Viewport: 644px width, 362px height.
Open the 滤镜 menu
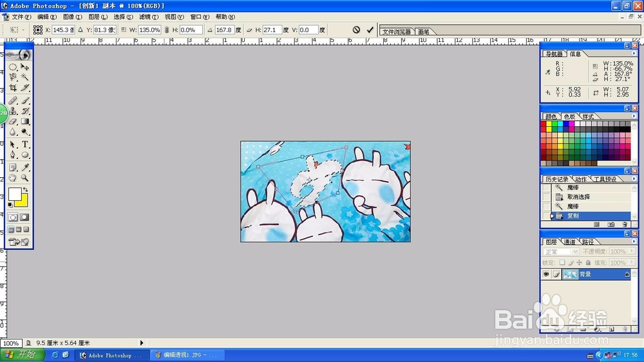pyautogui.click(x=149, y=17)
